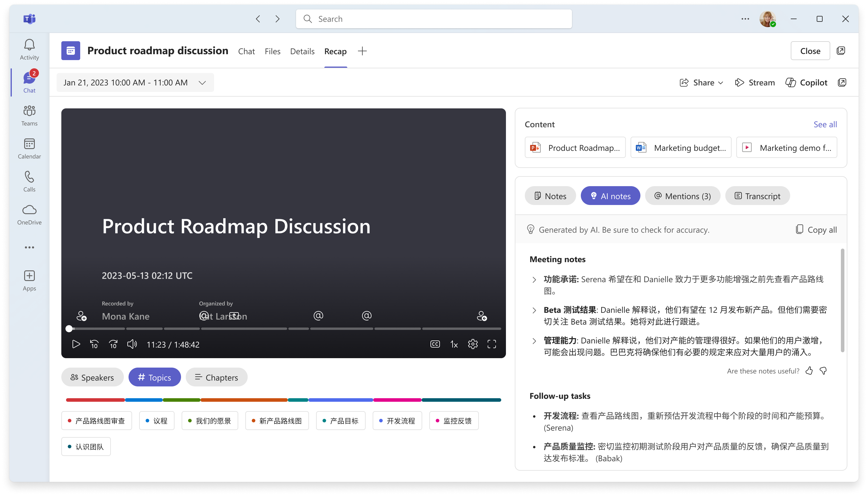Click the See all content link

825,124
